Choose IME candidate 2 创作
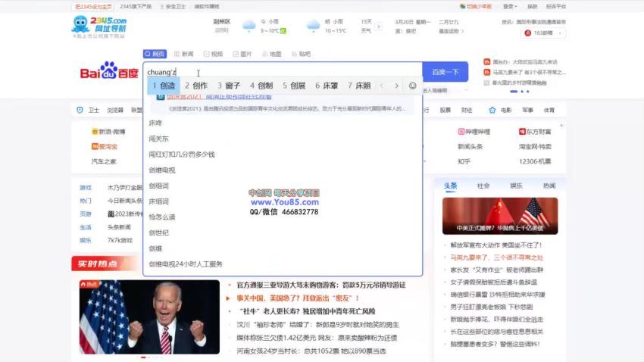The height and width of the screenshot is (362, 644). (196, 86)
